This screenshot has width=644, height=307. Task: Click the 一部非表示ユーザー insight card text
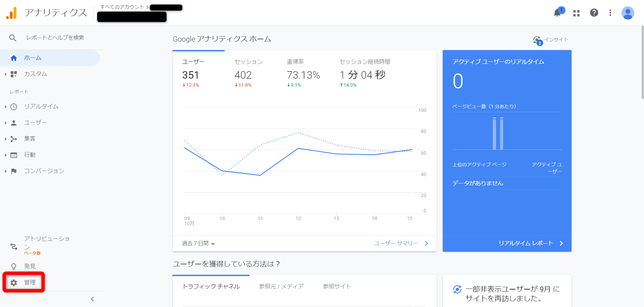513,294
